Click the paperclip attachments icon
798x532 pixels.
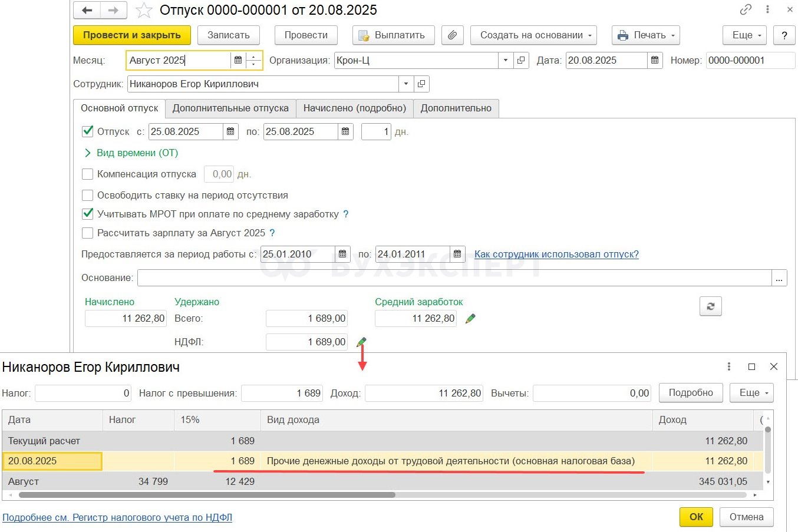pos(452,35)
